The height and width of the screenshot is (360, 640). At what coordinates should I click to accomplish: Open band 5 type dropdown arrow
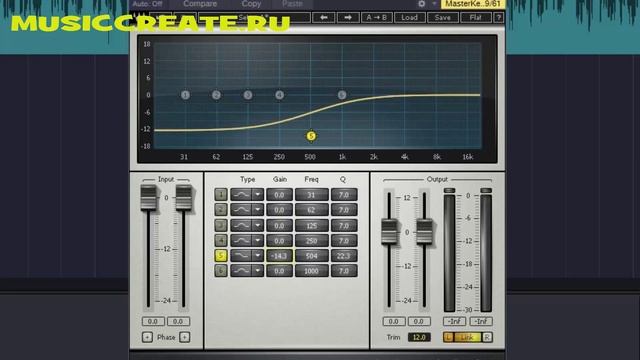[258, 256]
